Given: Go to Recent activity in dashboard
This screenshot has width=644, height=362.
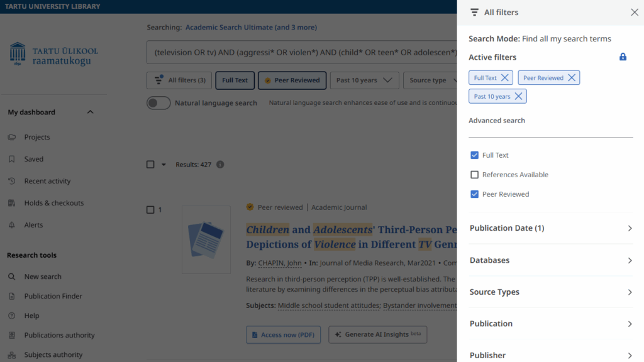Looking at the screenshot, I should 47,181.
